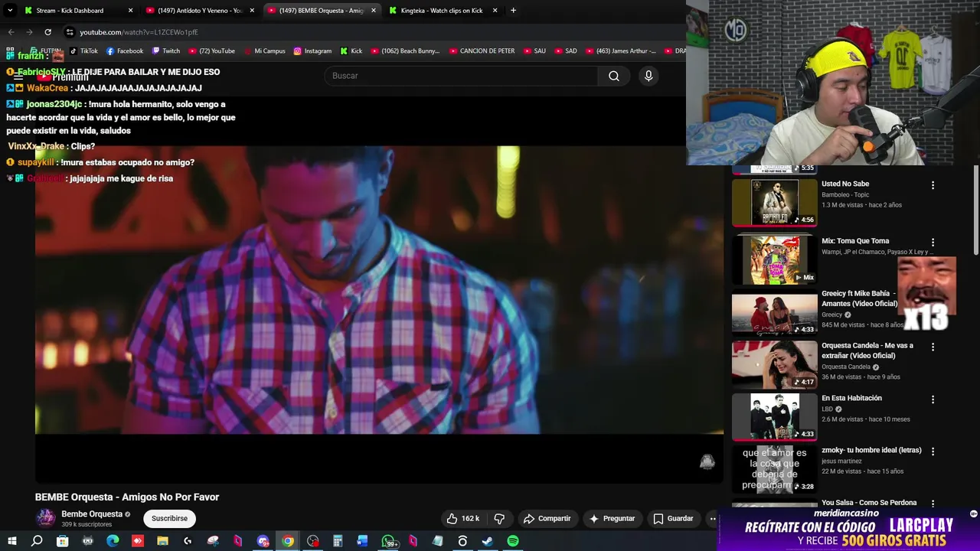The height and width of the screenshot is (551, 980).
Task: Click the Compartir share button
Action: pos(547,518)
